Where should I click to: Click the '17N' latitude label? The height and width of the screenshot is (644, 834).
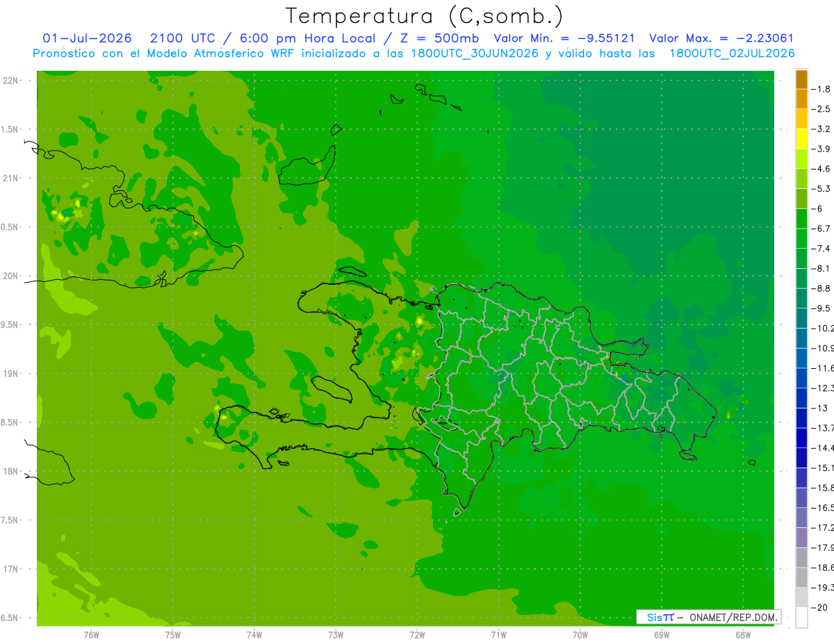click(10, 569)
